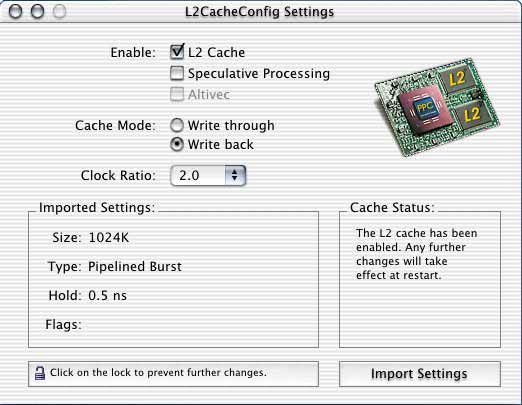Select the Write back radio button
This screenshot has width=522, height=405.
pyautogui.click(x=177, y=145)
